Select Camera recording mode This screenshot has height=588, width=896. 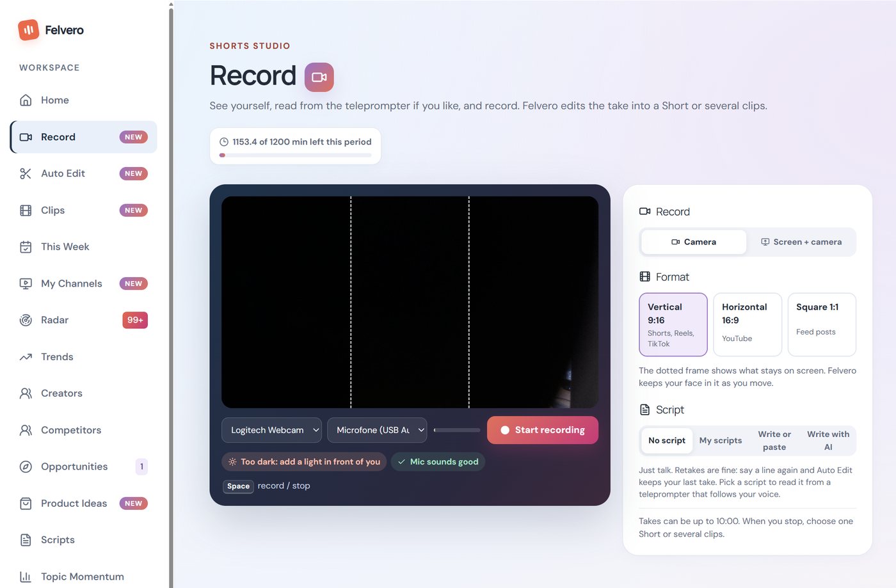(694, 242)
